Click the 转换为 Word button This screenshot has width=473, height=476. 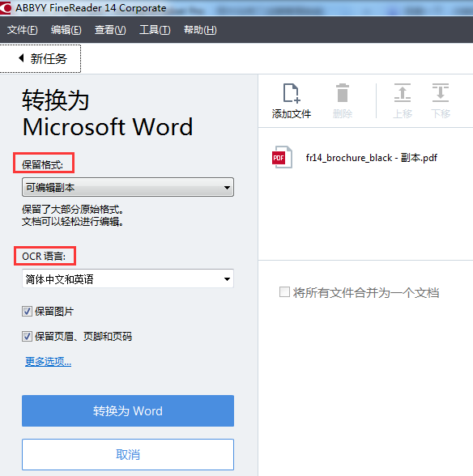pos(128,410)
